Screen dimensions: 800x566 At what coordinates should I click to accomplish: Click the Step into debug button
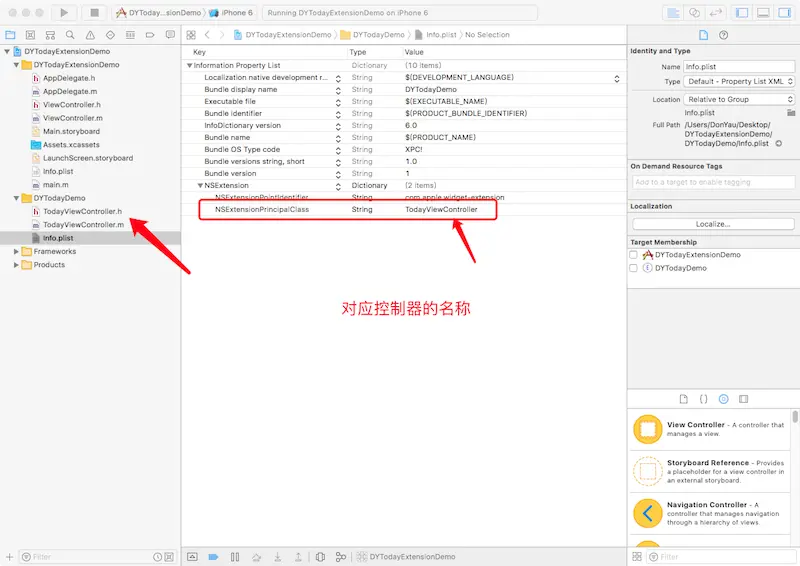click(278, 557)
